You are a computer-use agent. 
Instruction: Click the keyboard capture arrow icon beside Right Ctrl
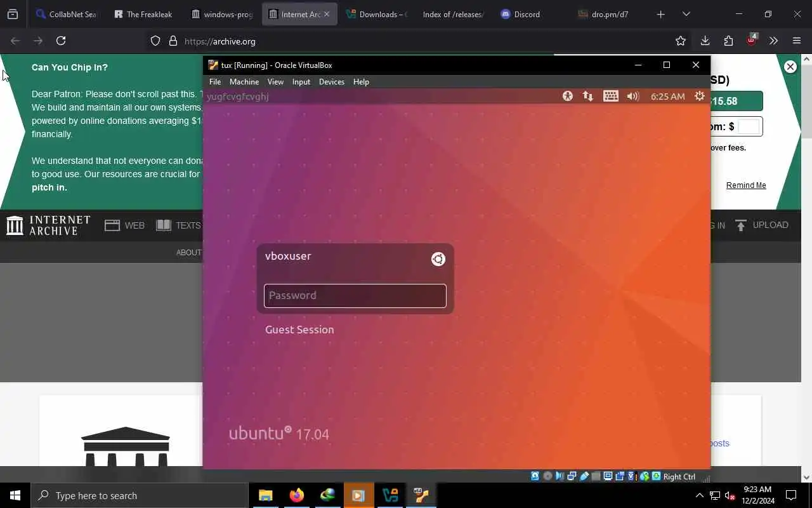coord(656,476)
